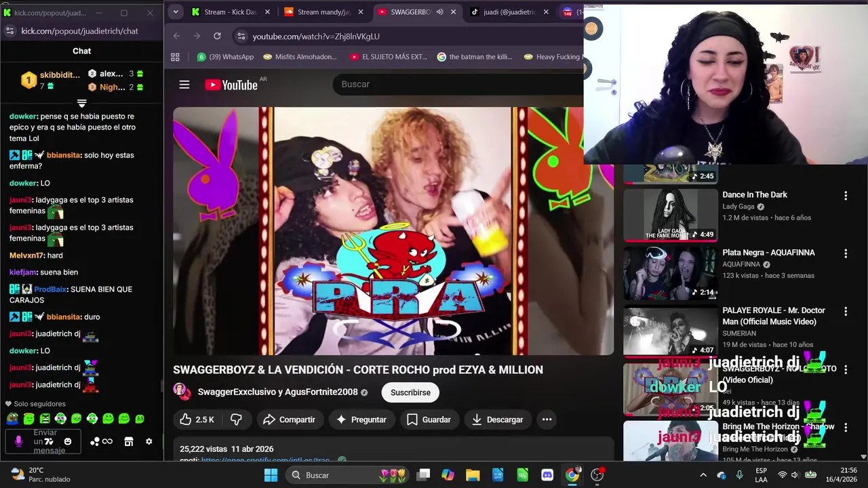The height and width of the screenshot is (488, 868).
Task: Open the emoji picker in chat input
Action: [68, 441]
